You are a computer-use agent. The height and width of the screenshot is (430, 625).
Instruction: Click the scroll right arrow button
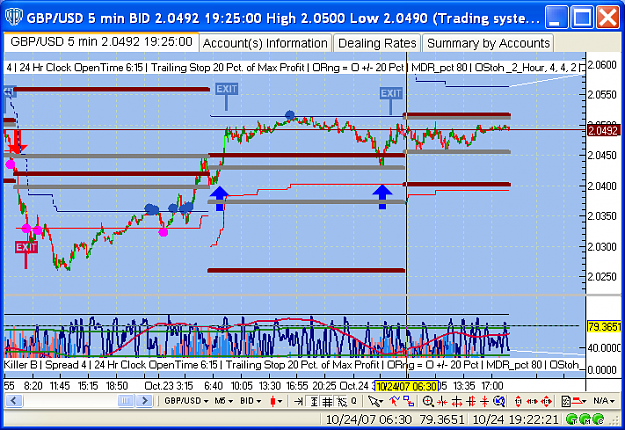144,401
